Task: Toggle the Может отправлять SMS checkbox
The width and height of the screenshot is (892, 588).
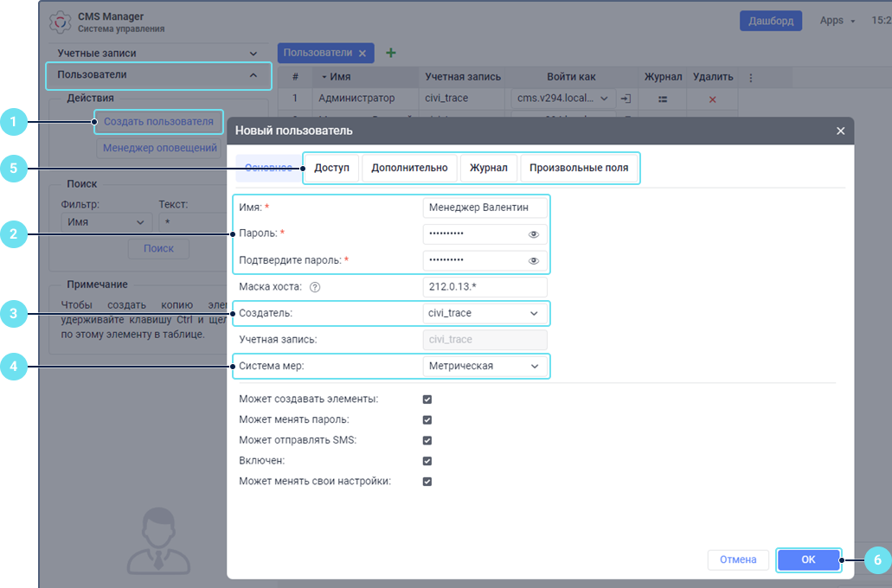Action: pyautogui.click(x=427, y=441)
